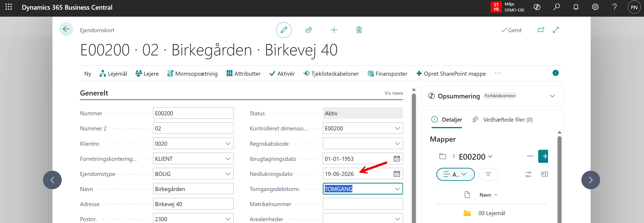644x223 pixels.
Task: Open the Ejendomstype dropdown showing BOLIG
Action: point(227,174)
